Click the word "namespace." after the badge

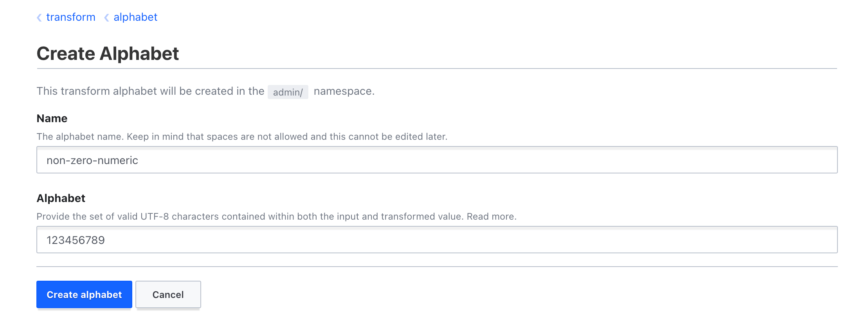[x=344, y=91]
